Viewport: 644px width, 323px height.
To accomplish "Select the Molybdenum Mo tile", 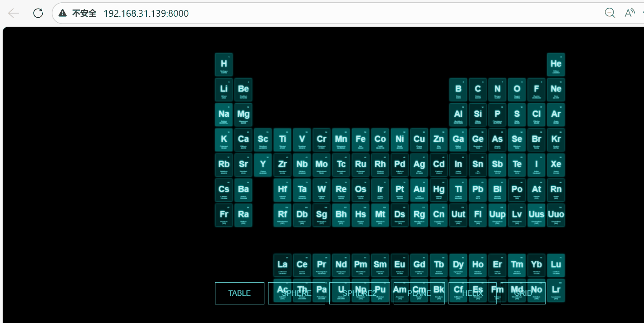I will (322, 165).
